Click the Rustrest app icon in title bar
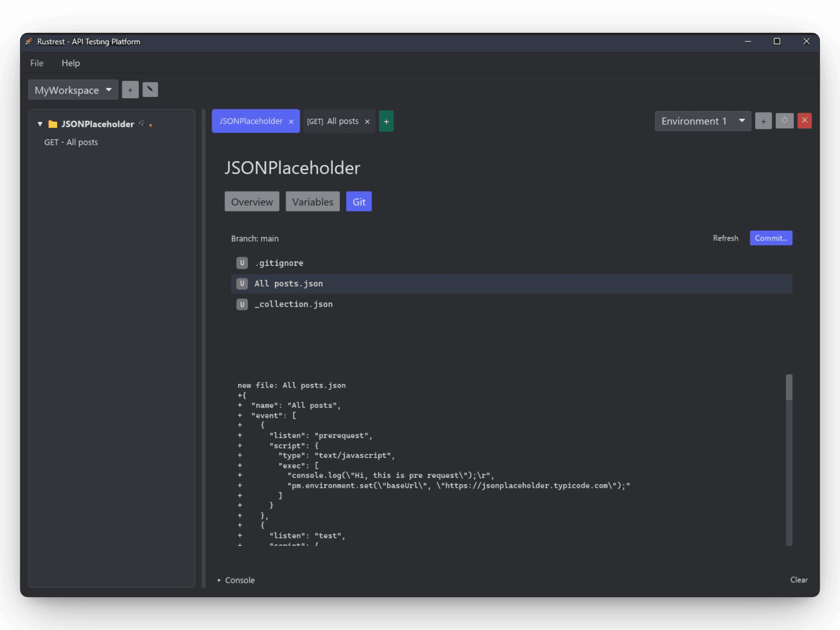The width and height of the screenshot is (840, 630). [x=29, y=42]
